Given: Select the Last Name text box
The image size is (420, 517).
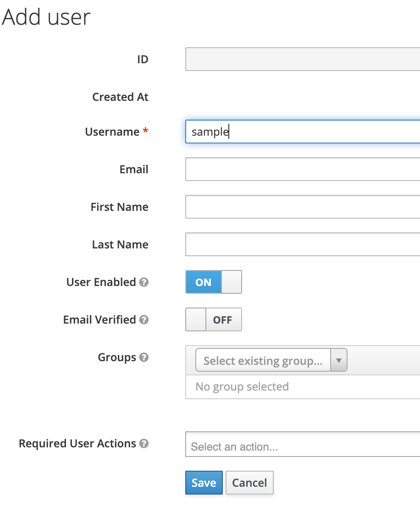Looking at the screenshot, I should tap(303, 245).
